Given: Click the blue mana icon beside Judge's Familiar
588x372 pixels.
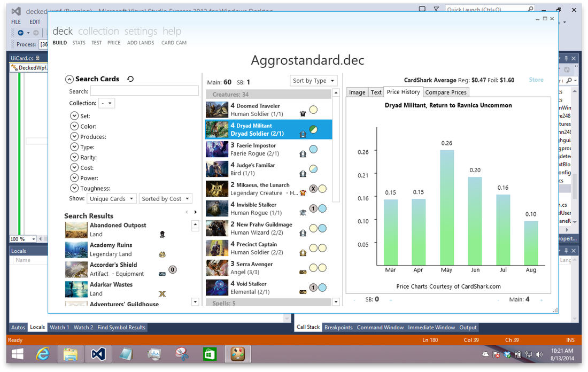Looking at the screenshot, I should tap(314, 169).
